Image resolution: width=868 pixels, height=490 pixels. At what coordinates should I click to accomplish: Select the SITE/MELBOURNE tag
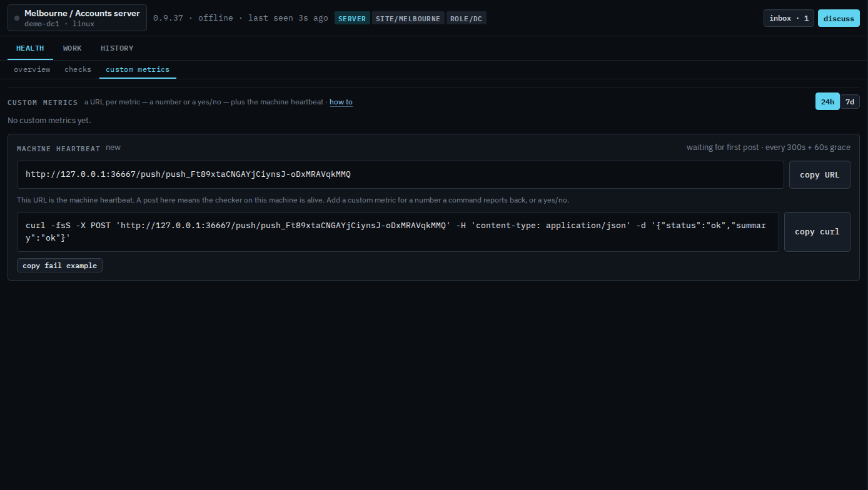coord(408,18)
